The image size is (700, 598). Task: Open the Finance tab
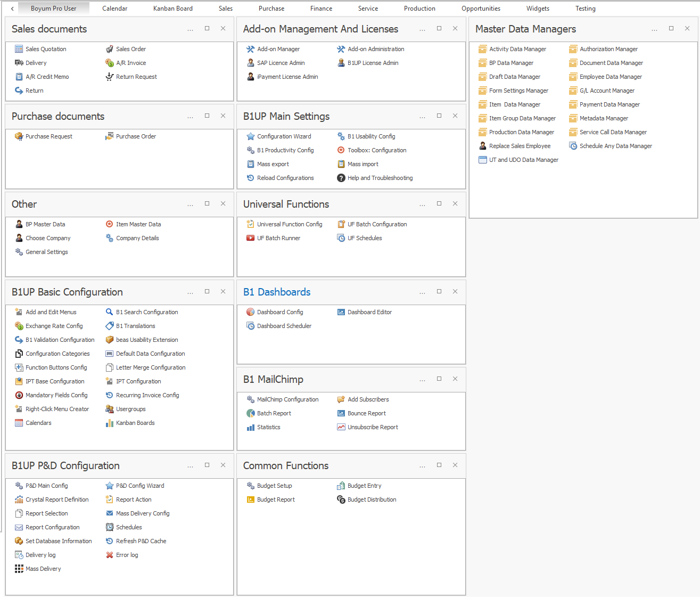[322, 9]
